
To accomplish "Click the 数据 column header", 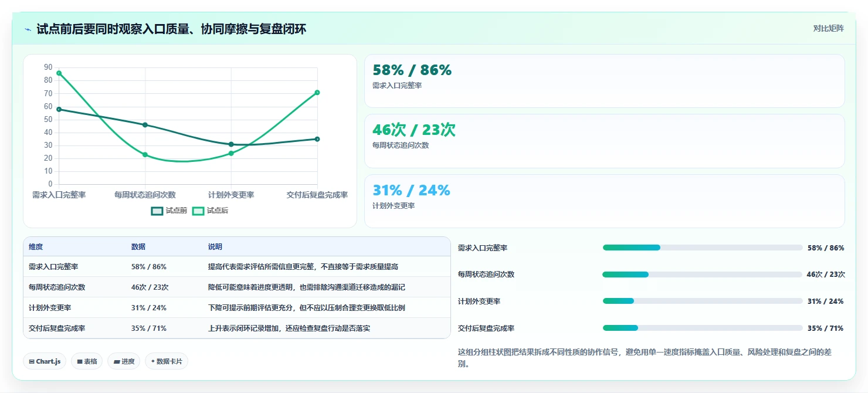I will [138, 247].
